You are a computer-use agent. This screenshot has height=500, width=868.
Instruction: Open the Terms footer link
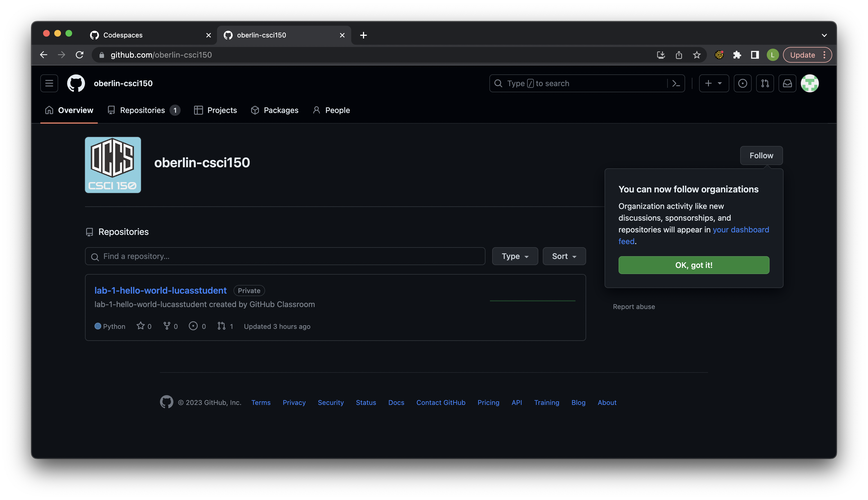[x=261, y=402]
